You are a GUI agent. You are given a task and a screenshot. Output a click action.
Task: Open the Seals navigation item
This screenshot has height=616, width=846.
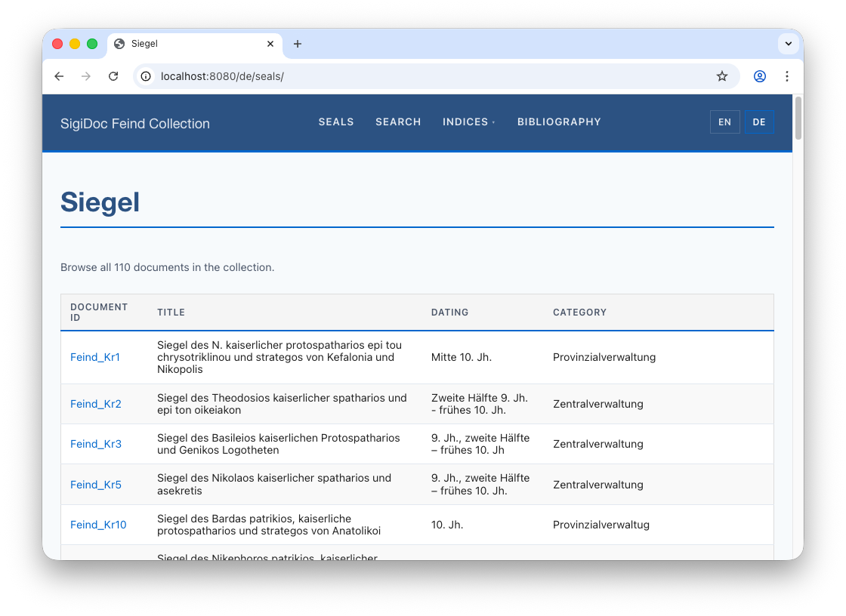click(336, 122)
